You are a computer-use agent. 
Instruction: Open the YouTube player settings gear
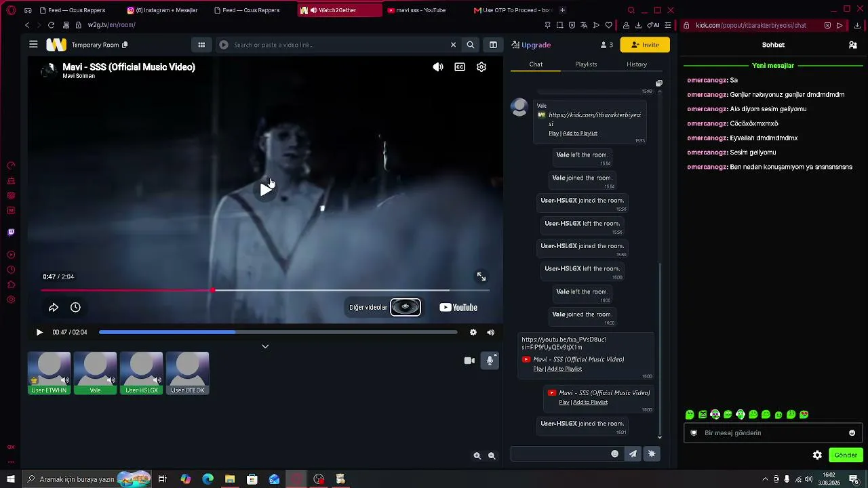pos(481,67)
